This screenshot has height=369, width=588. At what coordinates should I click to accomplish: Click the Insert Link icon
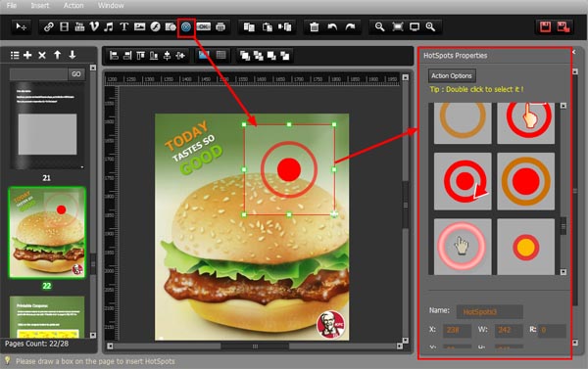48,27
